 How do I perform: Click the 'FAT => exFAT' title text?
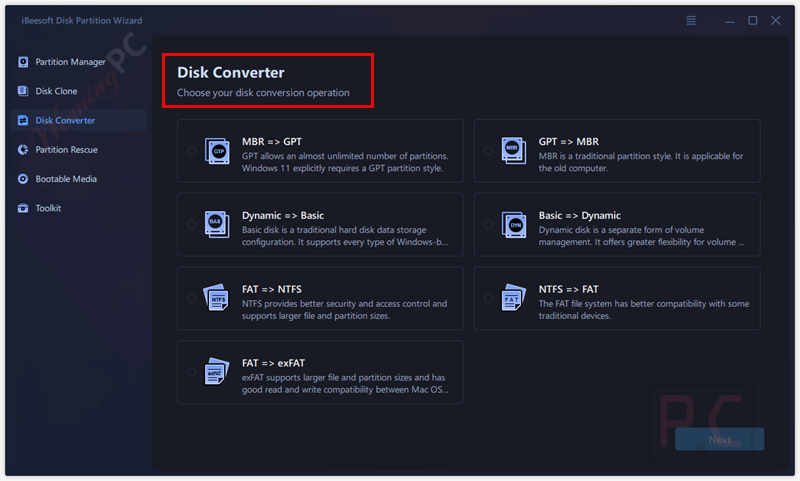point(273,363)
